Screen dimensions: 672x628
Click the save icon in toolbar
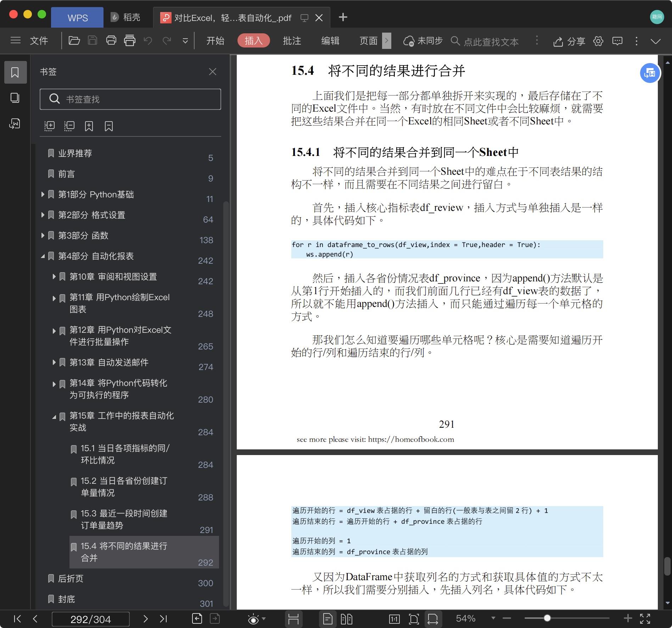click(93, 41)
